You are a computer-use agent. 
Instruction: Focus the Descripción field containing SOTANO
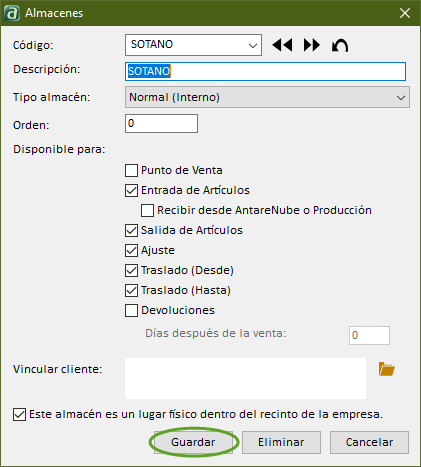tap(265, 71)
